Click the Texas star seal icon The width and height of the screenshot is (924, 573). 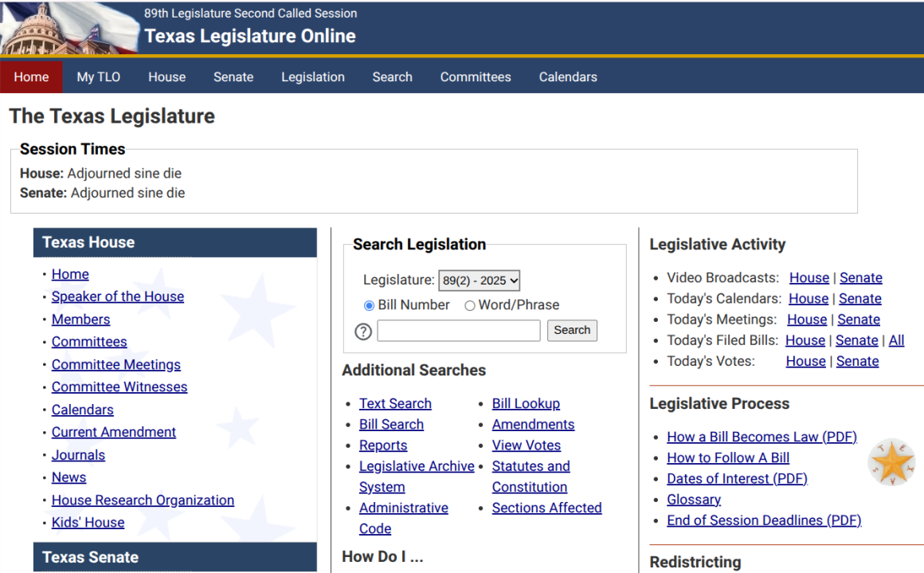point(891,462)
